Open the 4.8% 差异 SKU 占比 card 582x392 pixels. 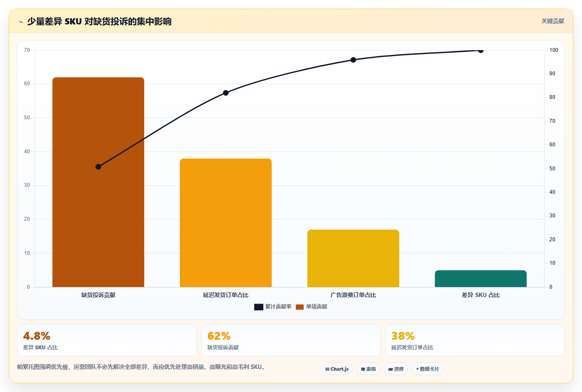[107, 340]
